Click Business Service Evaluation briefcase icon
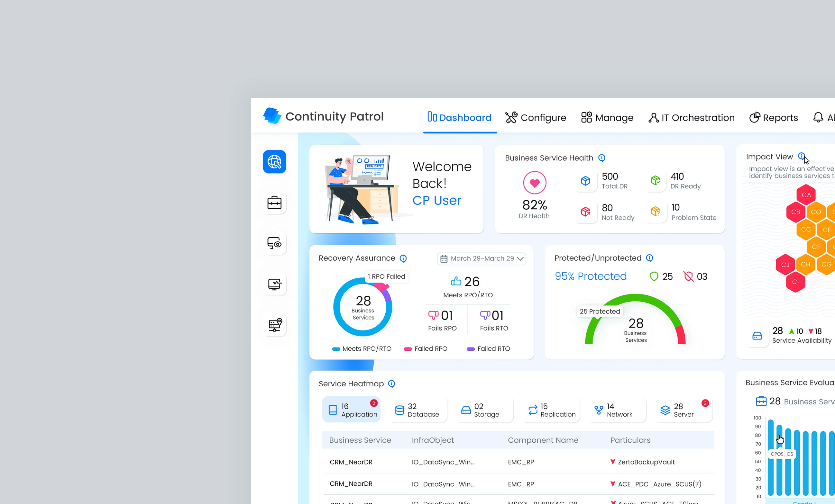Screen dimensions: 835x504 click(761, 401)
